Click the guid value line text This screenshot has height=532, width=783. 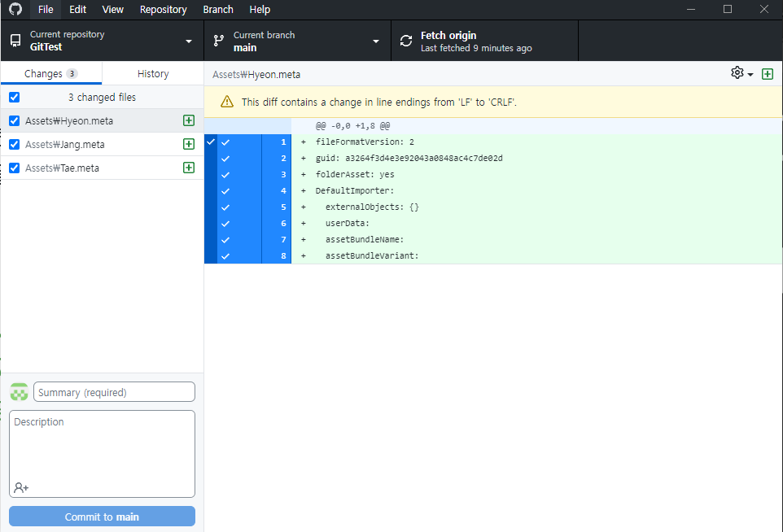tap(409, 158)
